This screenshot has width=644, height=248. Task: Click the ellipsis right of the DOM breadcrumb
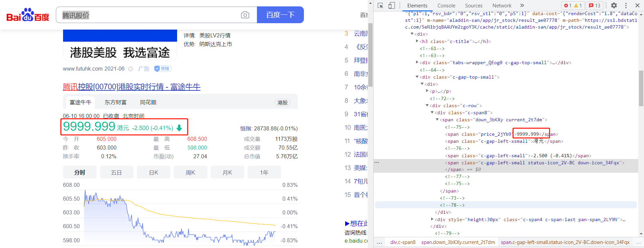tap(638, 242)
